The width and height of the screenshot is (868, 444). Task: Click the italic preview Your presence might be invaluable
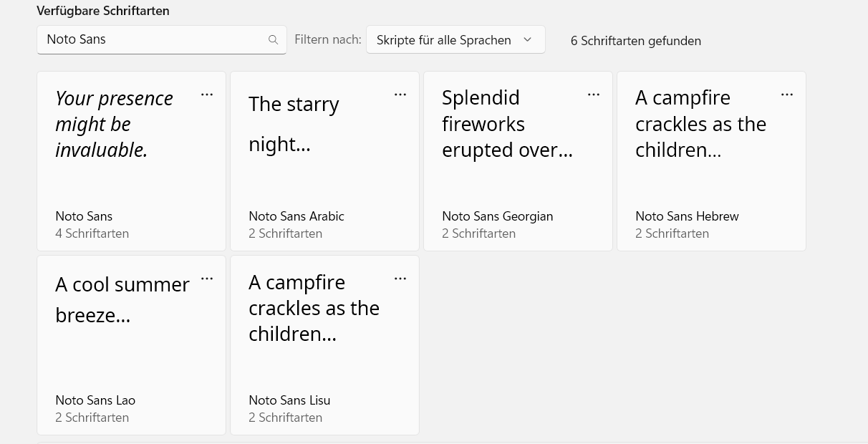(x=115, y=124)
